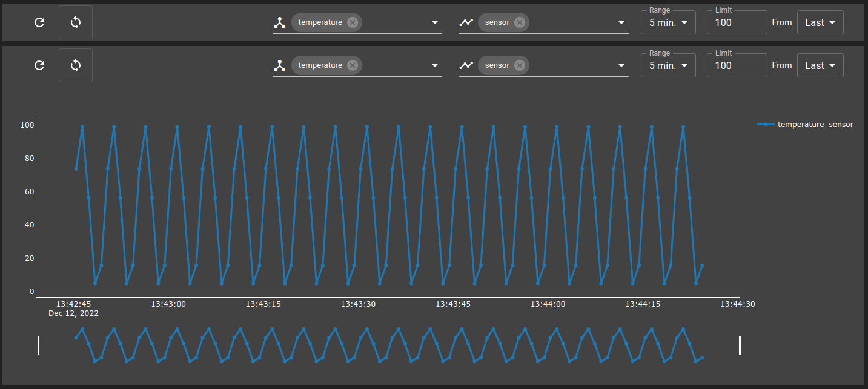868x389 pixels.
Task: Click the sensor chip label in the second toolbar
Action: [497, 65]
